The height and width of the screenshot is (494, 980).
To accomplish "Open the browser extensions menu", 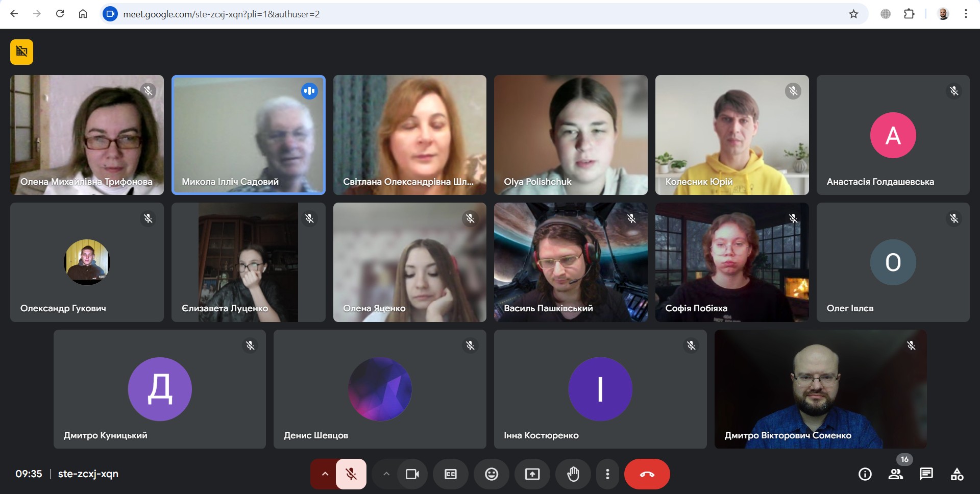I will pyautogui.click(x=909, y=14).
